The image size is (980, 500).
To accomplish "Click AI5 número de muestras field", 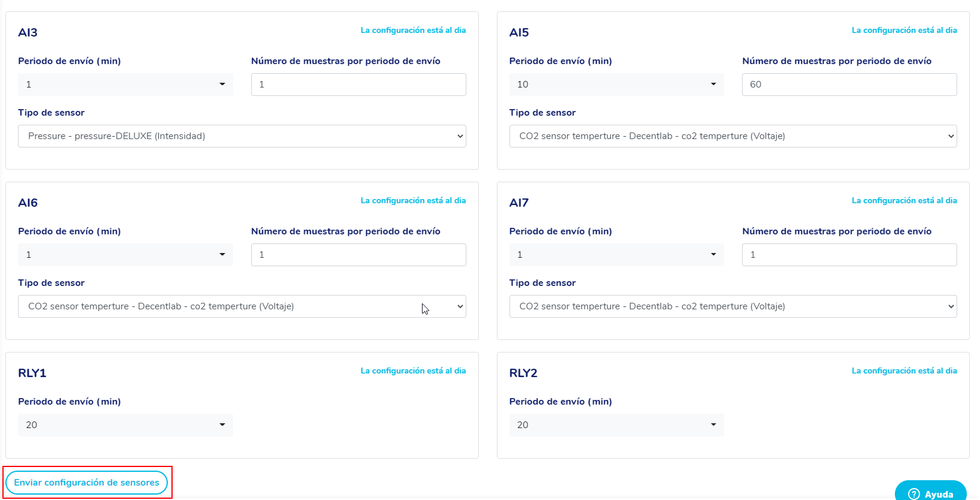I will pos(849,85).
